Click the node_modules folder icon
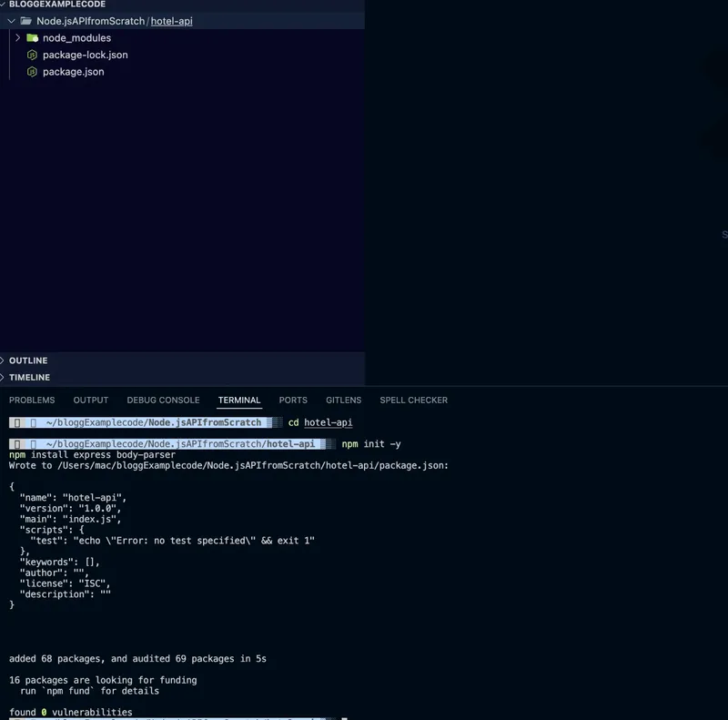 33,38
